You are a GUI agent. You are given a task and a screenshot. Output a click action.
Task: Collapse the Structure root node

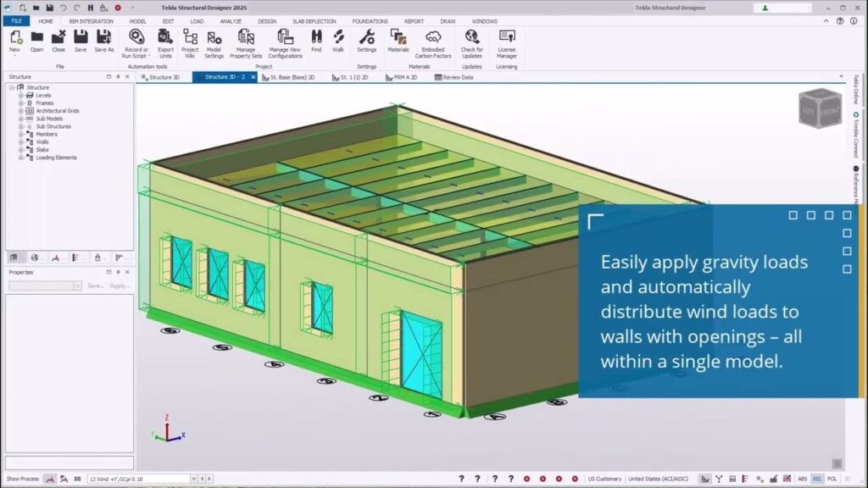pos(12,87)
